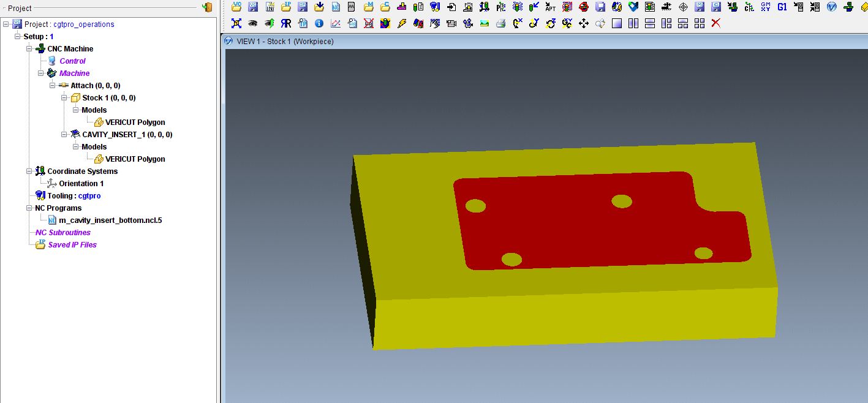Screen dimensions: 868x403
Task: Collapse the CNC Machine node
Action: click(x=28, y=48)
